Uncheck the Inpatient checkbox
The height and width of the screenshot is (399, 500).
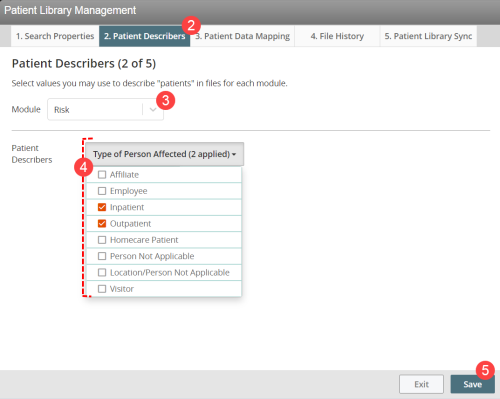(102, 207)
